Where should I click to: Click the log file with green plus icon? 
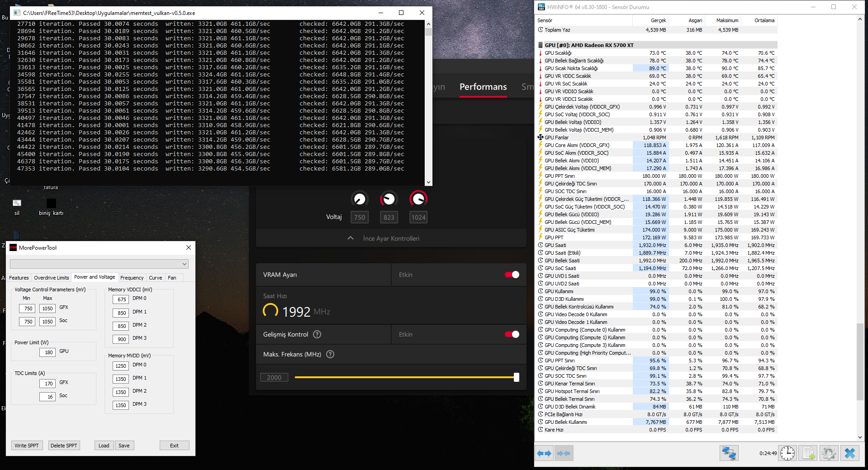[x=809, y=453]
